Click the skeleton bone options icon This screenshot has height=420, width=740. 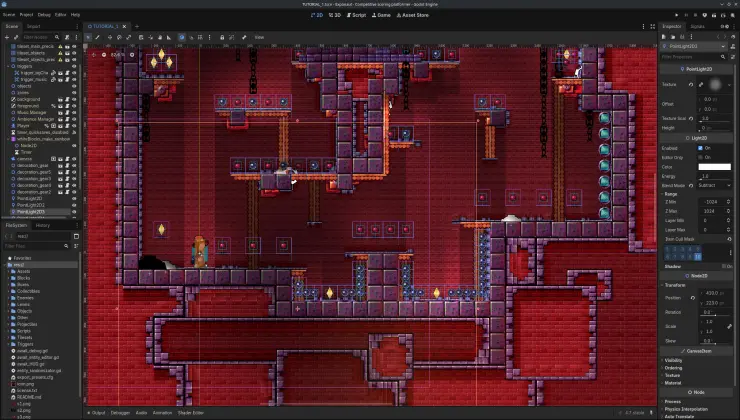(244, 37)
